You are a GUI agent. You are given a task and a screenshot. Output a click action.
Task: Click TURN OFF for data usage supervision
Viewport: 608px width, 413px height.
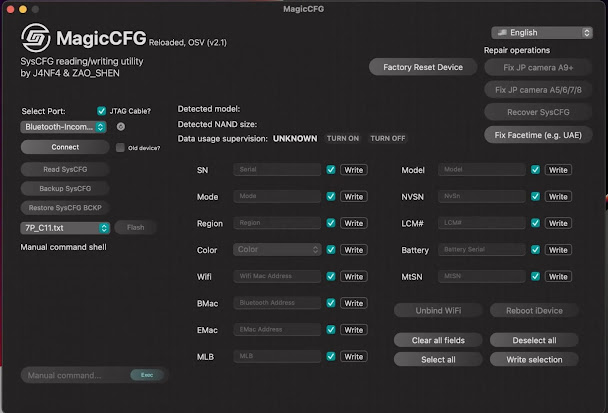pyautogui.click(x=388, y=138)
